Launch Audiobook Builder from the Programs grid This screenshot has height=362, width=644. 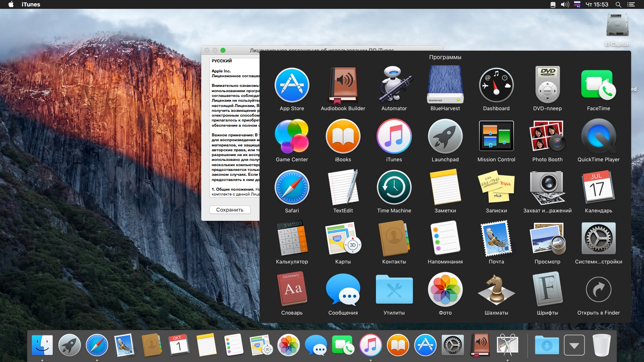coord(343,85)
